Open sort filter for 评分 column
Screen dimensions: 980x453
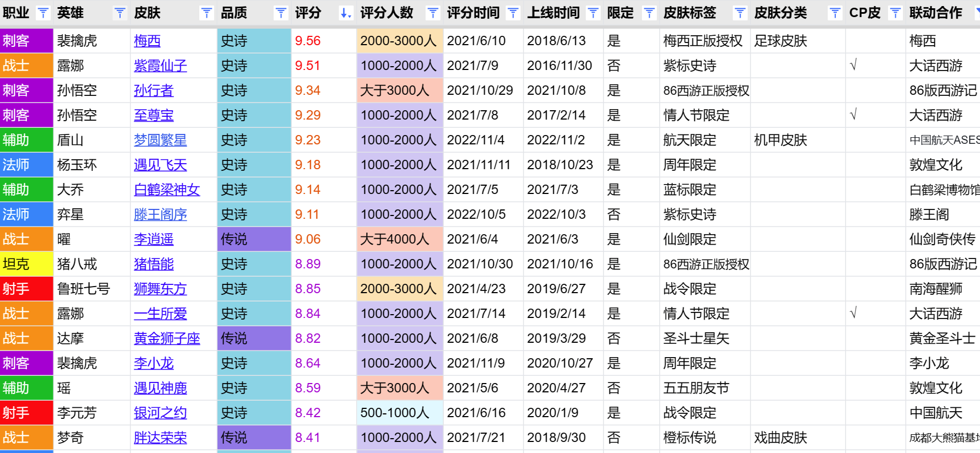click(346, 13)
